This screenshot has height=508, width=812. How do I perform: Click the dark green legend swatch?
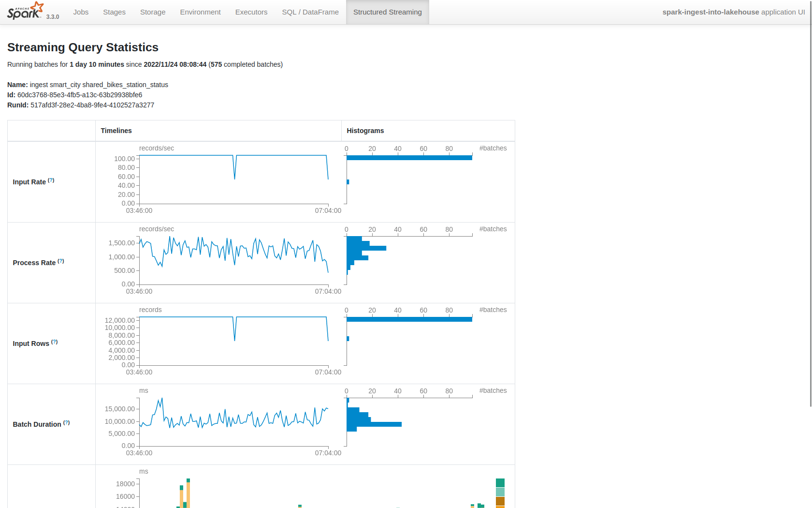(x=500, y=483)
